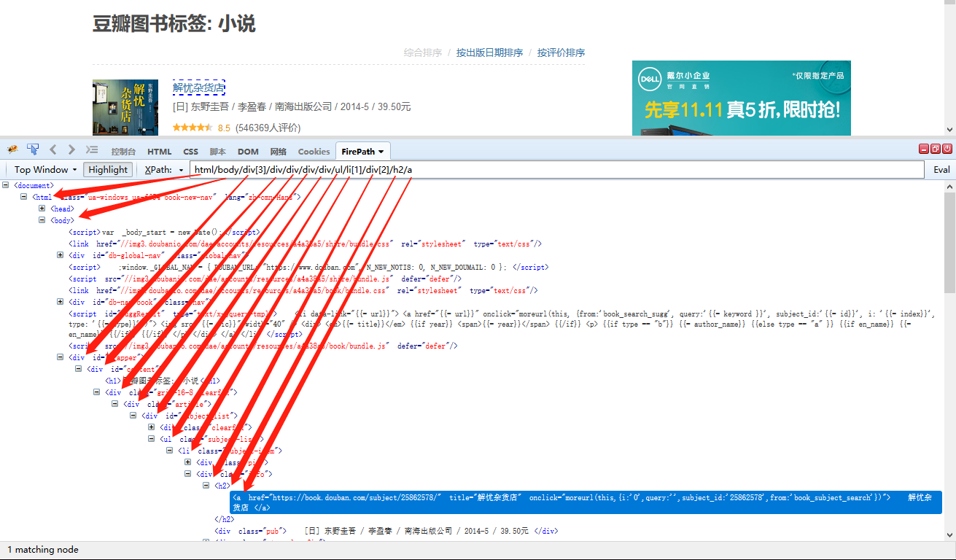Collapse the body node
Screen dimensions: 956x560
pos(42,220)
